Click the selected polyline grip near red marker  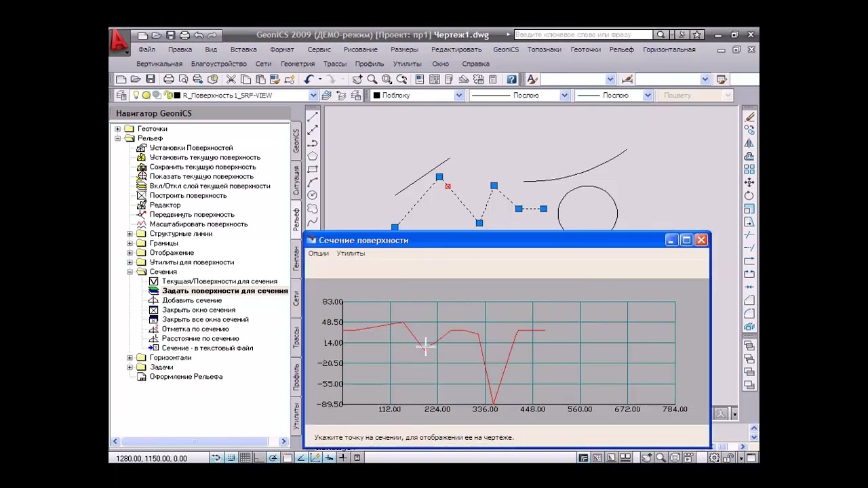(x=439, y=177)
